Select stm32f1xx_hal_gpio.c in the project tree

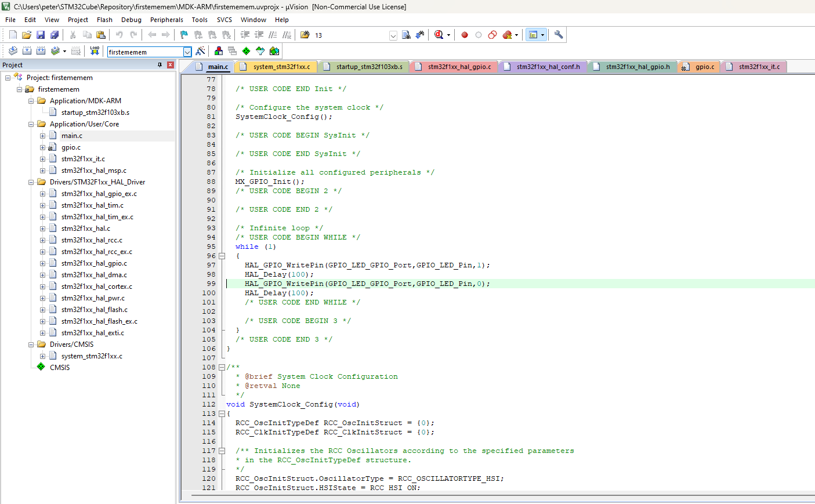pyautogui.click(x=94, y=263)
